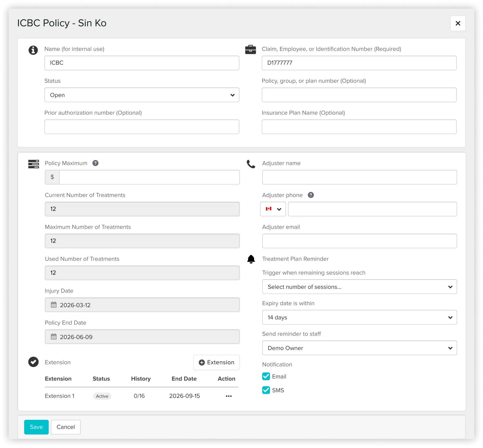Click the Status column header in Extension table
This screenshot has width=483, height=448.
[101, 379]
